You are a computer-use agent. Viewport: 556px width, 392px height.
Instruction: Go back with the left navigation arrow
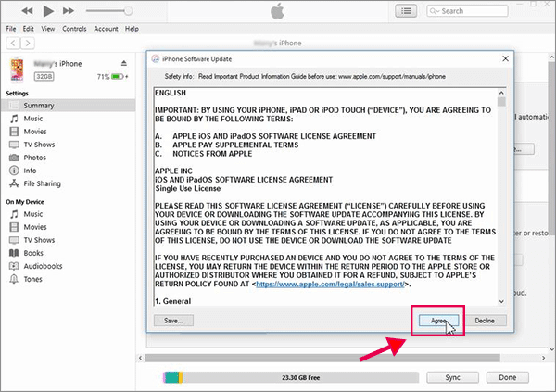pos(13,44)
